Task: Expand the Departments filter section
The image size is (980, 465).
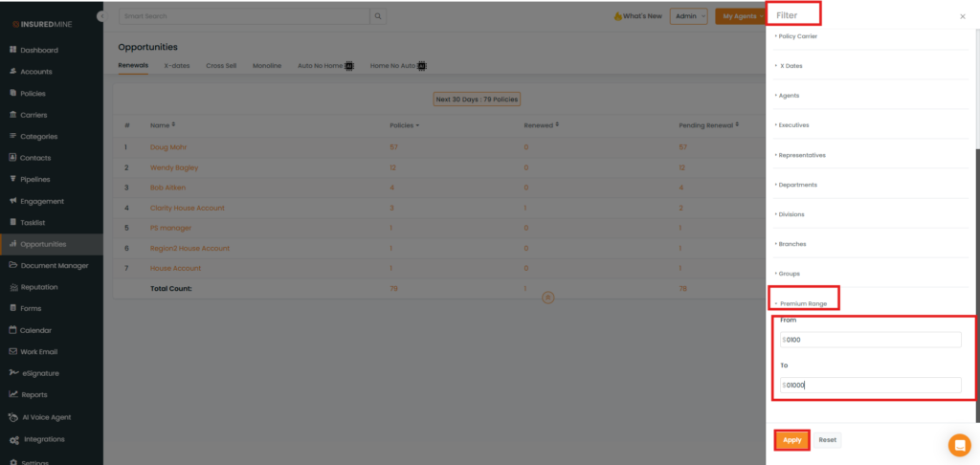Action: (x=797, y=185)
